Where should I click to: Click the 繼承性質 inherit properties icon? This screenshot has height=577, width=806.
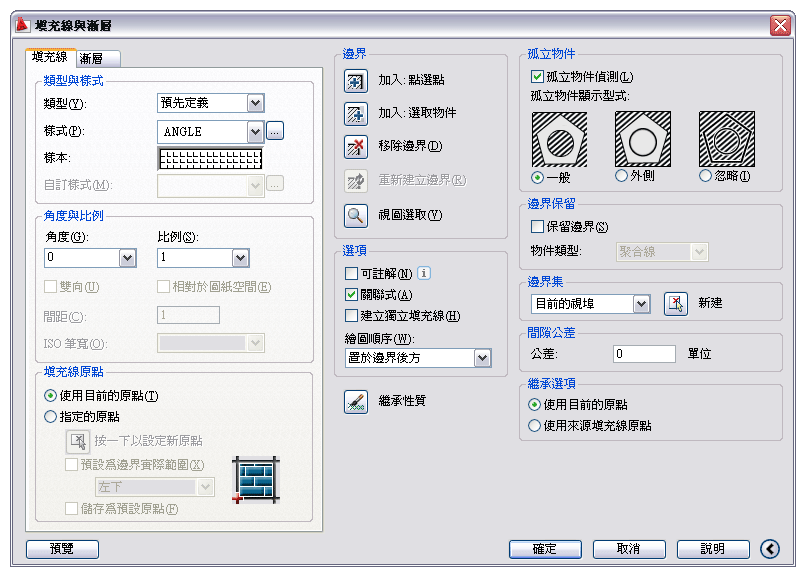pyautogui.click(x=356, y=401)
